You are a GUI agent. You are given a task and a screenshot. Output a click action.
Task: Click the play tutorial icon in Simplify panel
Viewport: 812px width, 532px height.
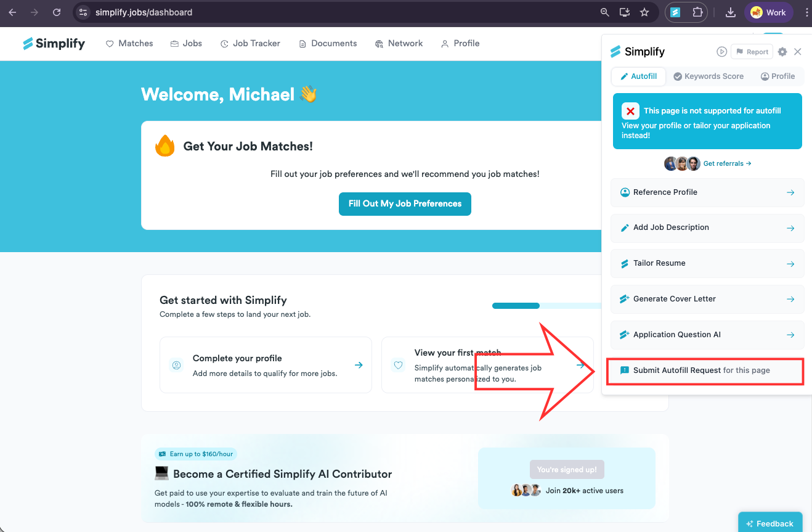722,52
